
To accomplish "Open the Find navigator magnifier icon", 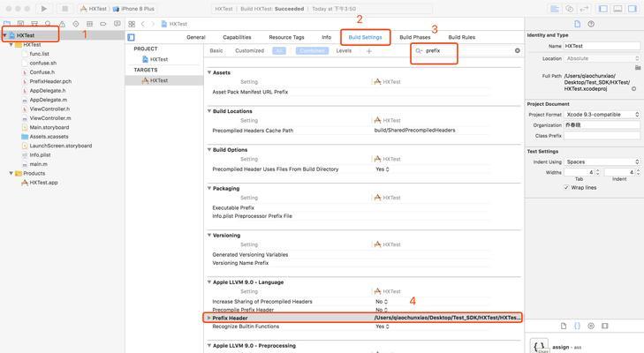I will [x=48, y=24].
